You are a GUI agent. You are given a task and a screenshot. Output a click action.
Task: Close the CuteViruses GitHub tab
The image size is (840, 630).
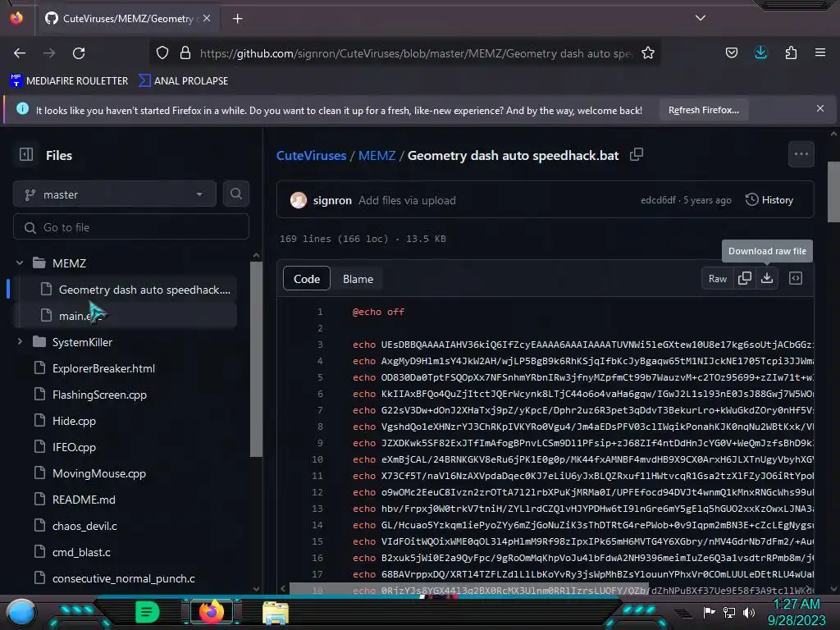[207, 18]
